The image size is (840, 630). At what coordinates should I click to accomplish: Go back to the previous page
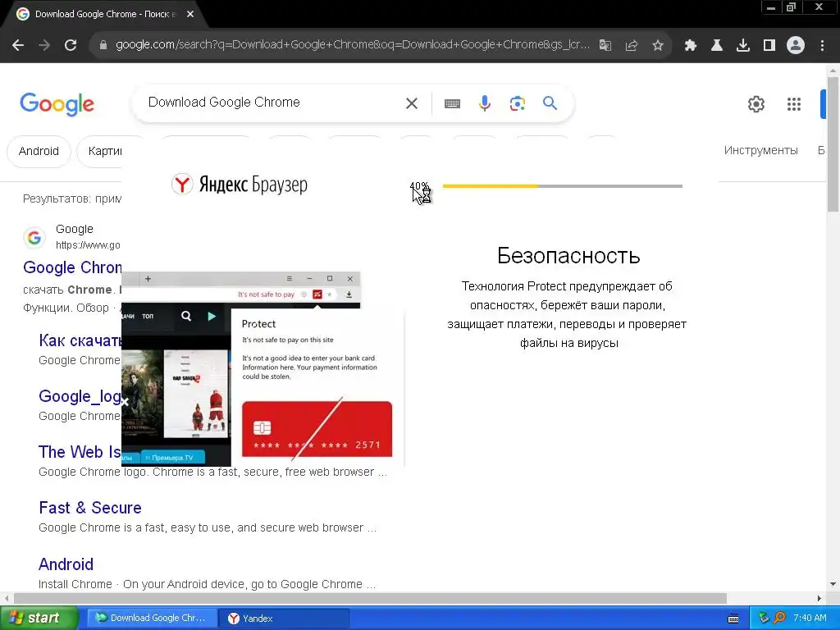pyautogui.click(x=18, y=45)
